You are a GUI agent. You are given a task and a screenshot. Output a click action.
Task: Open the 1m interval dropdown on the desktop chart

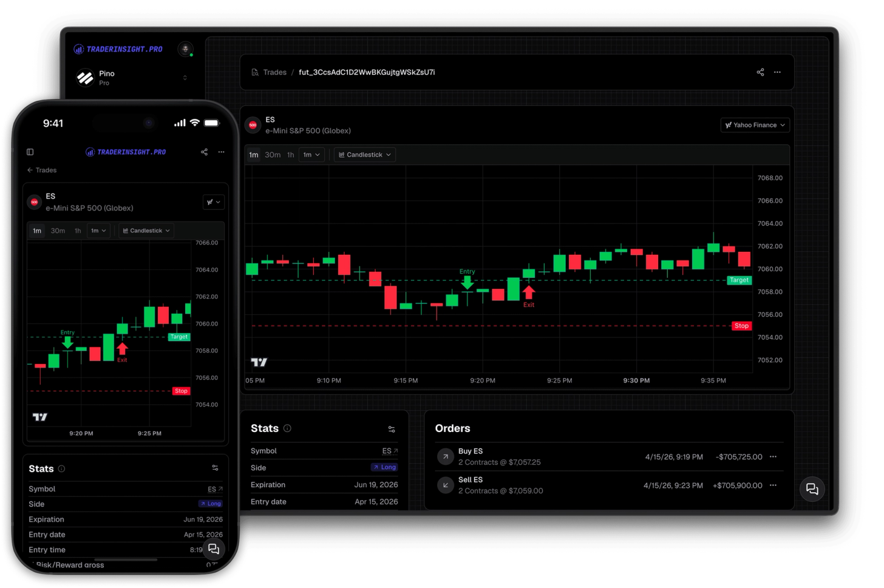point(311,155)
